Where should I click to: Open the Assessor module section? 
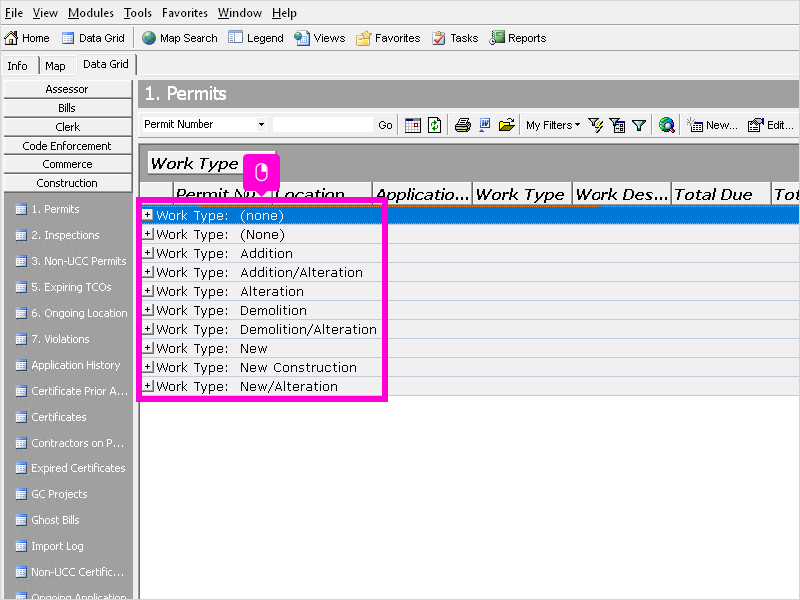click(x=67, y=89)
